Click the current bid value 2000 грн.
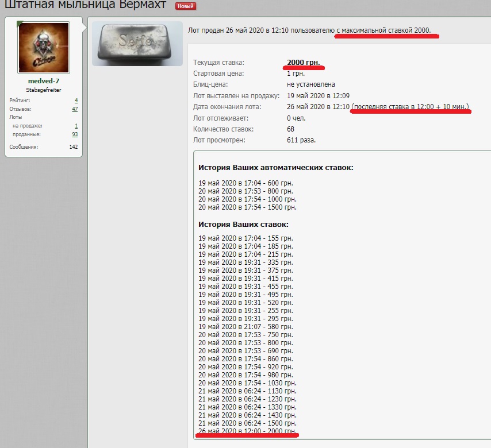 tap(304, 62)
